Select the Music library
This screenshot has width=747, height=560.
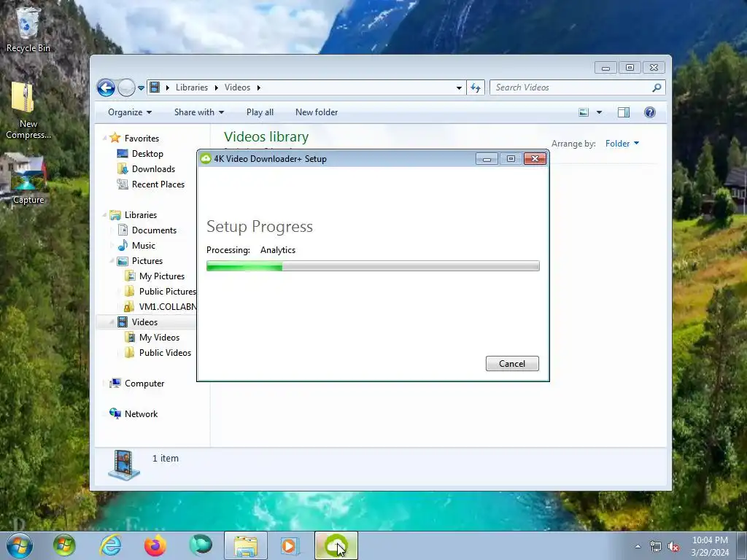tap(144, 246)
